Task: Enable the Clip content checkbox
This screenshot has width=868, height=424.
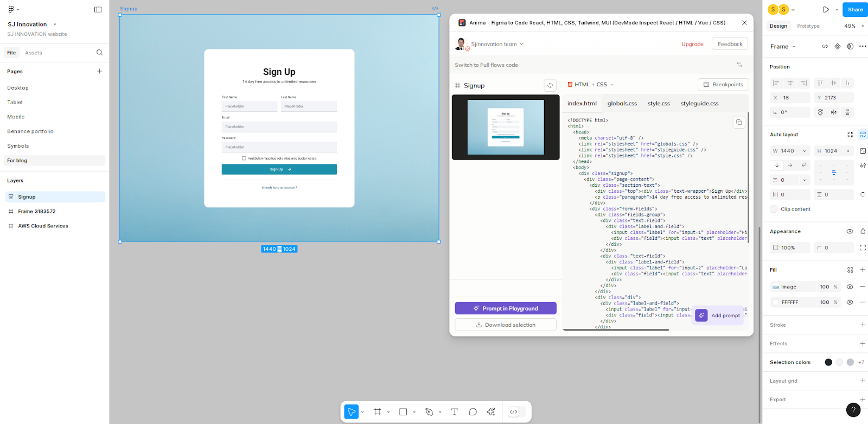Action: 774,209
